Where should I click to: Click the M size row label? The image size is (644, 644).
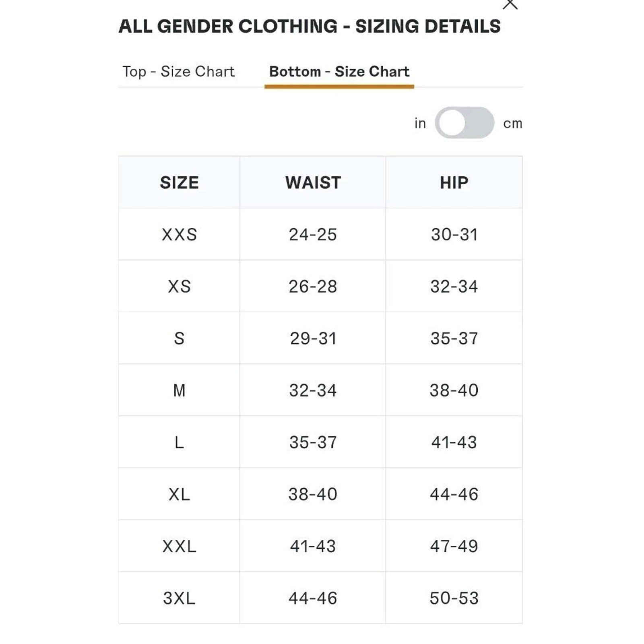[179, 390]
